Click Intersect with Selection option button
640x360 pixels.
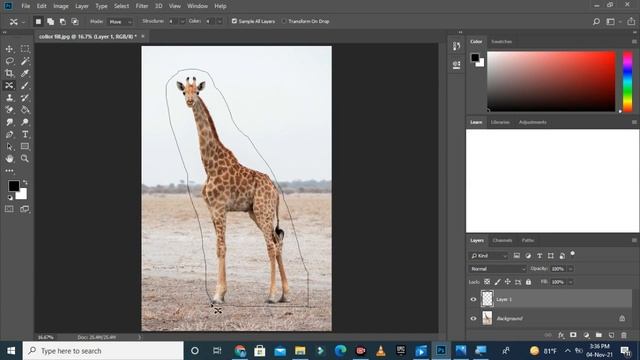coord(75,22)
